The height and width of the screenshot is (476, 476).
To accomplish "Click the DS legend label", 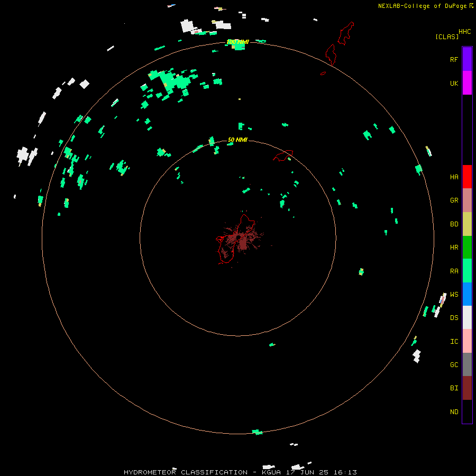I will pos(454,318).
